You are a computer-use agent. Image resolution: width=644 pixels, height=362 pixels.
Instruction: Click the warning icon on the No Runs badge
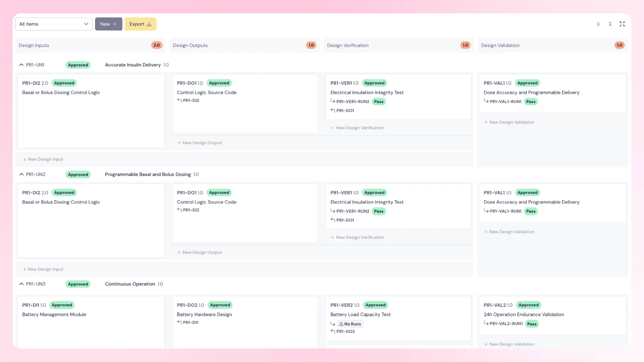341,324
